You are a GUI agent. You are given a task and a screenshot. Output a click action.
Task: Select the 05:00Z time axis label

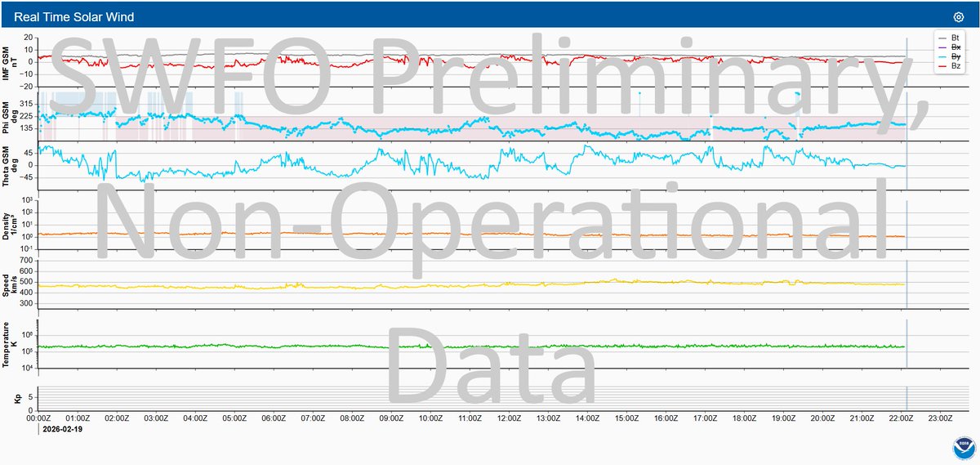(234, 417)
